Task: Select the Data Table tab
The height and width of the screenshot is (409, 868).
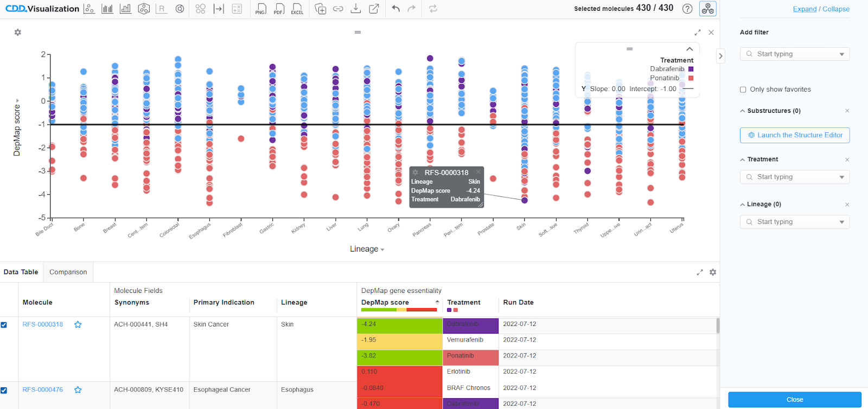Action: coord(21,272)
